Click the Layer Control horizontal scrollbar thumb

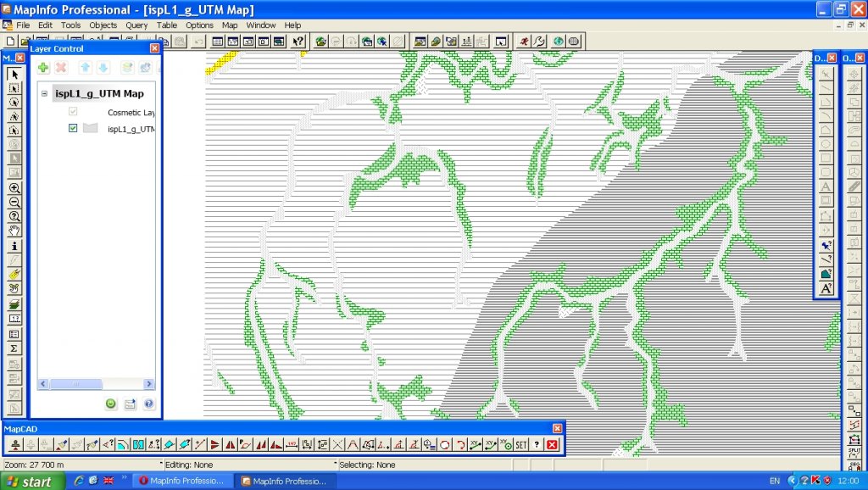[75, 384]
